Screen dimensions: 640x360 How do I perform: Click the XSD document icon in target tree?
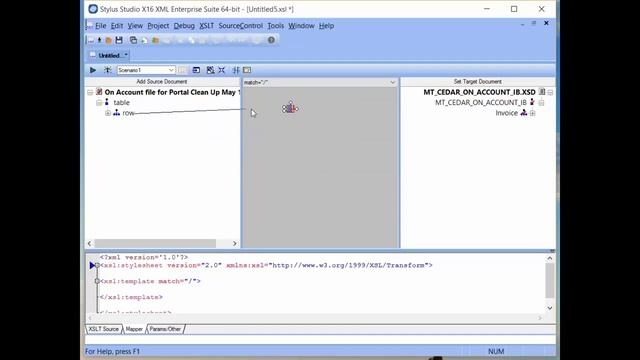(x=542, y=92)
